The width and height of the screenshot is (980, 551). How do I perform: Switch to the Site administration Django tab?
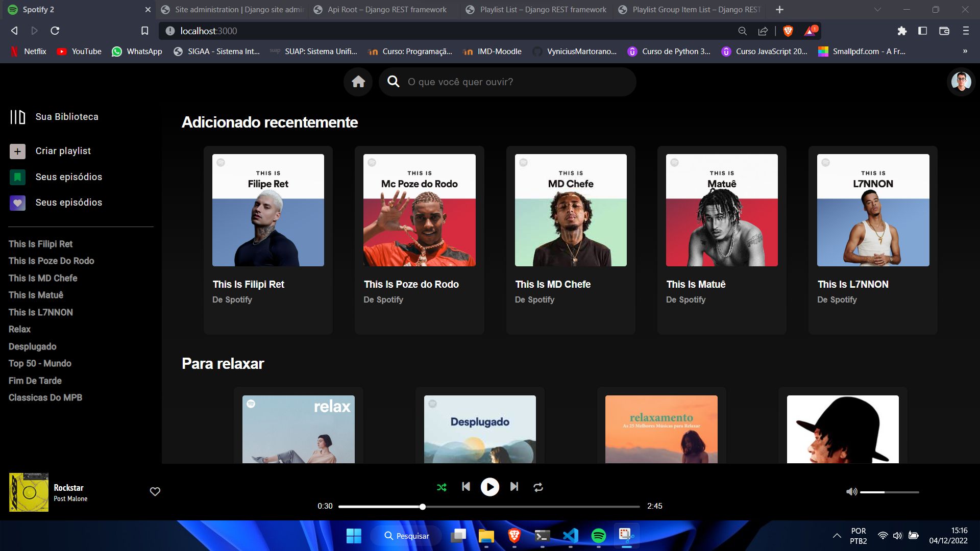coord(232,10)
